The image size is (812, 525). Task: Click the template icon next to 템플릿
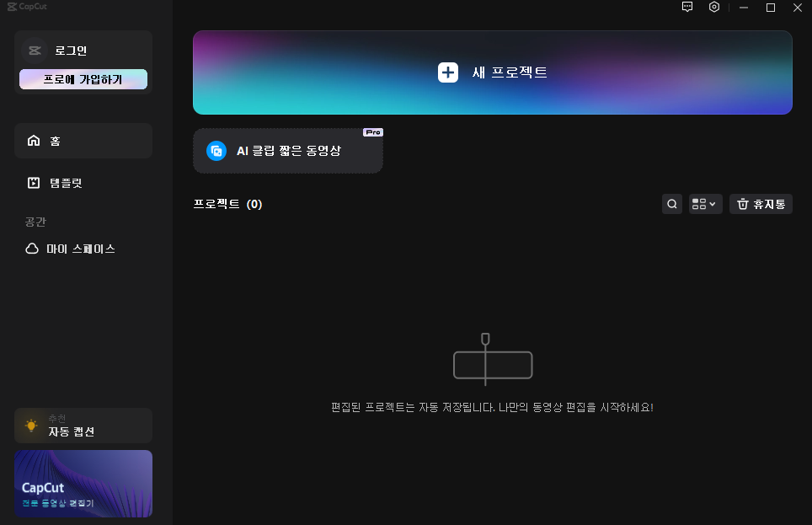34,182
